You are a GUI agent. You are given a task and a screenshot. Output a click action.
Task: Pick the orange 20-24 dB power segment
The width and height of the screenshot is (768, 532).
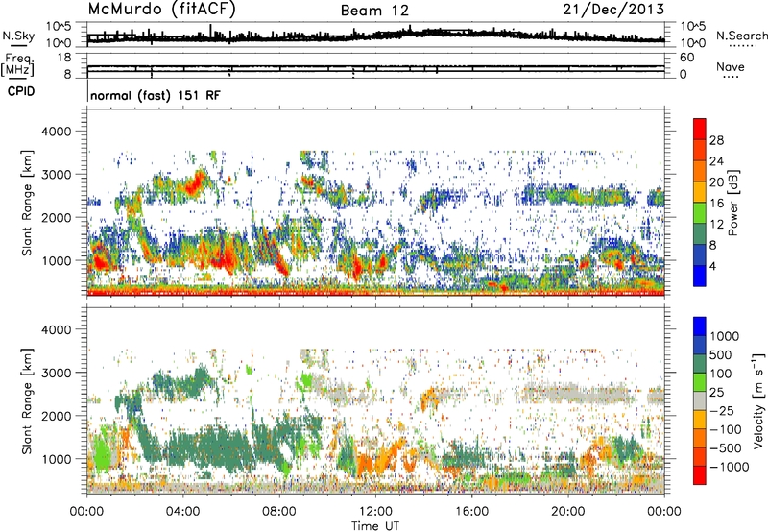tap(700, 172)
